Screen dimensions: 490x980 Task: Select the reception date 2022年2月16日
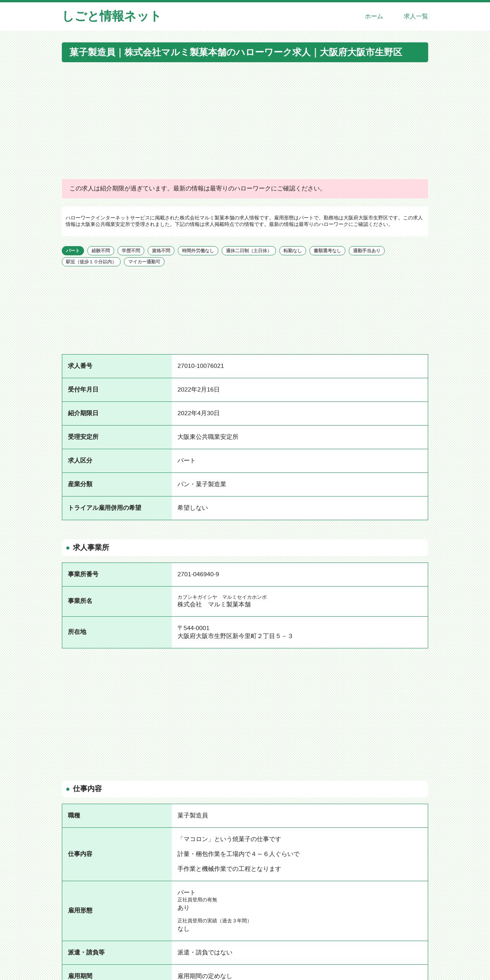(198, 390)
